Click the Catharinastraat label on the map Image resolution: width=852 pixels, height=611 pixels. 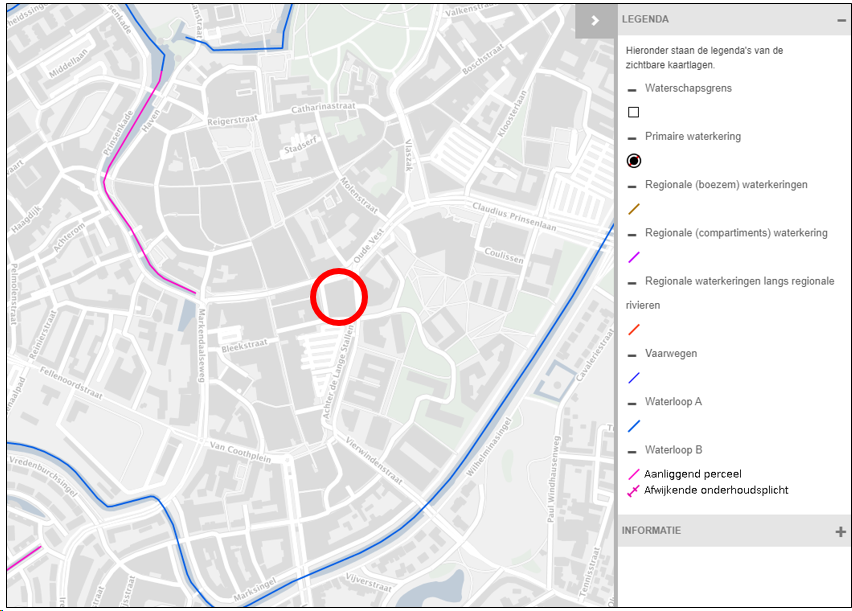point(323,107)
